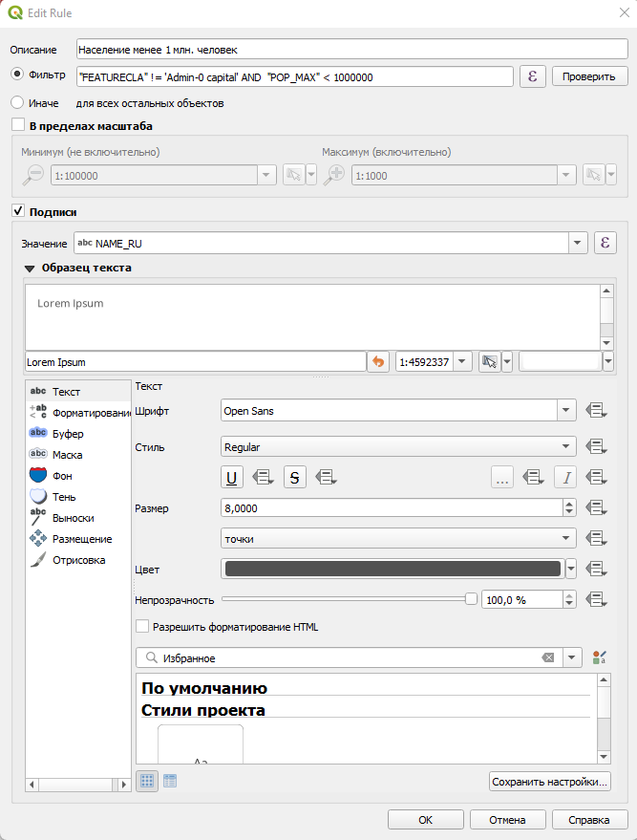Click Сохранить настройки button

tap(550, 781)
